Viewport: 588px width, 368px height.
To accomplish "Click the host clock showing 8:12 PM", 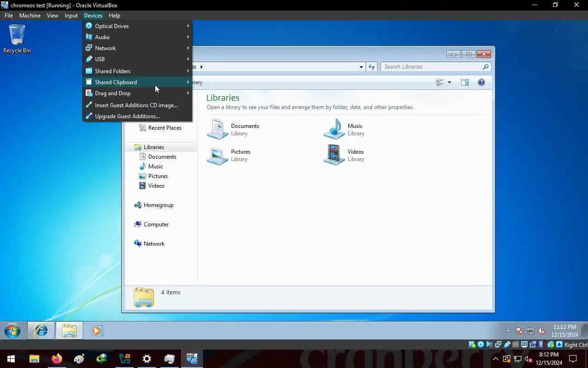I will (548, 359).
